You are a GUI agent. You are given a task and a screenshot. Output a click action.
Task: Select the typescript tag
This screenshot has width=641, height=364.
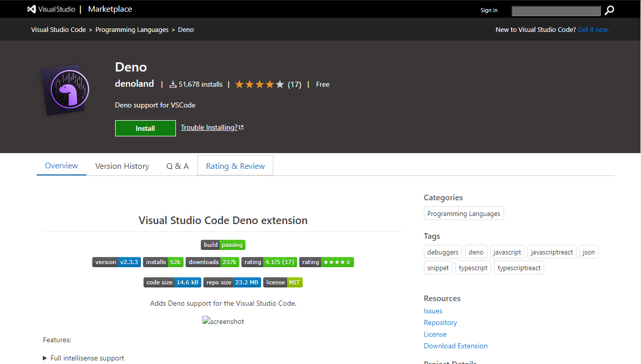473,268
